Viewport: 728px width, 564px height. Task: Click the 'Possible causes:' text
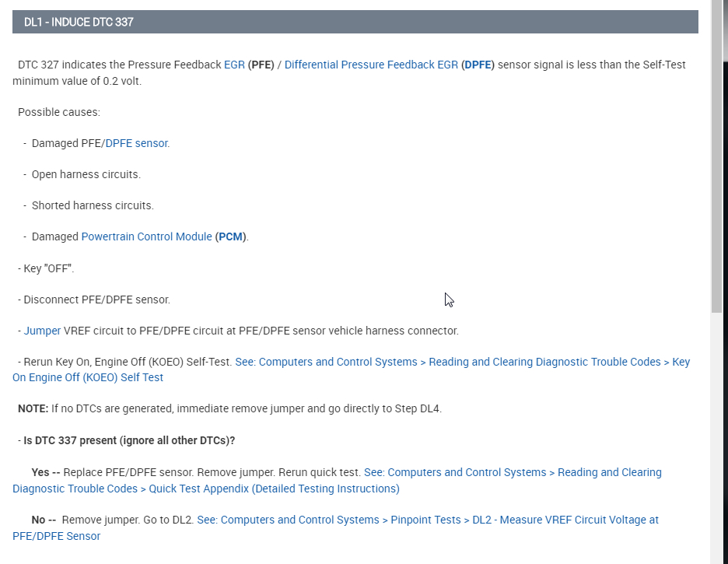pos(59,112)
